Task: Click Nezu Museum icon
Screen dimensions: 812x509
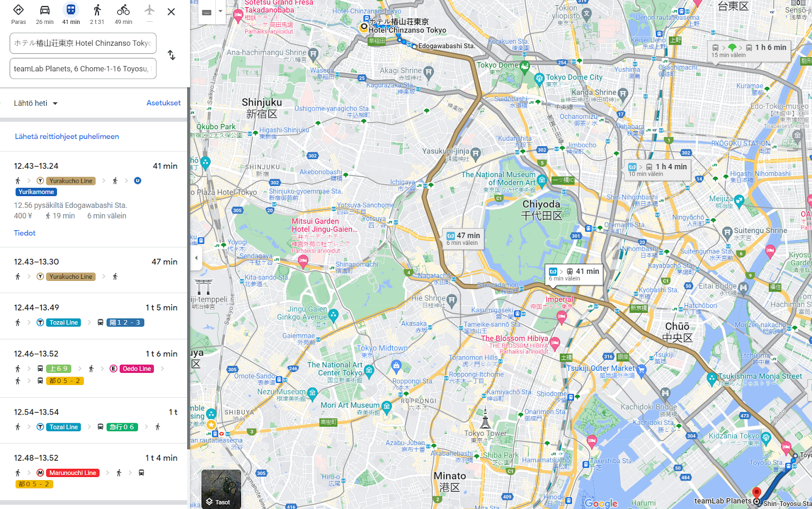Action: (x=313, y=393)
